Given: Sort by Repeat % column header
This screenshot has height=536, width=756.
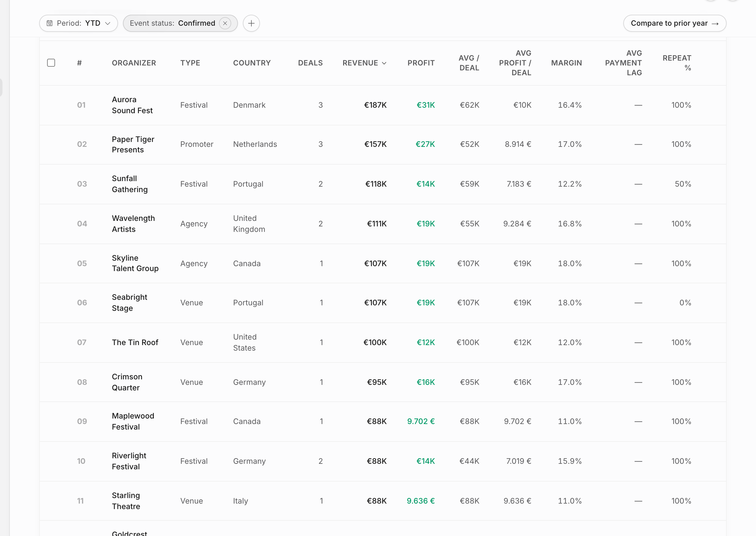Looking at the screenshot, I should 677,63.
